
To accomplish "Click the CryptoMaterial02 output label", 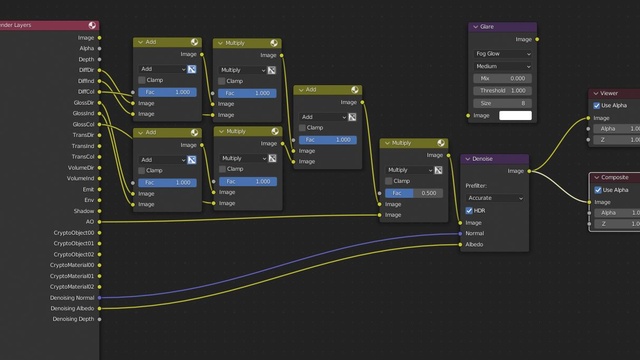I will pyautogui.click(x=72, y=287).
